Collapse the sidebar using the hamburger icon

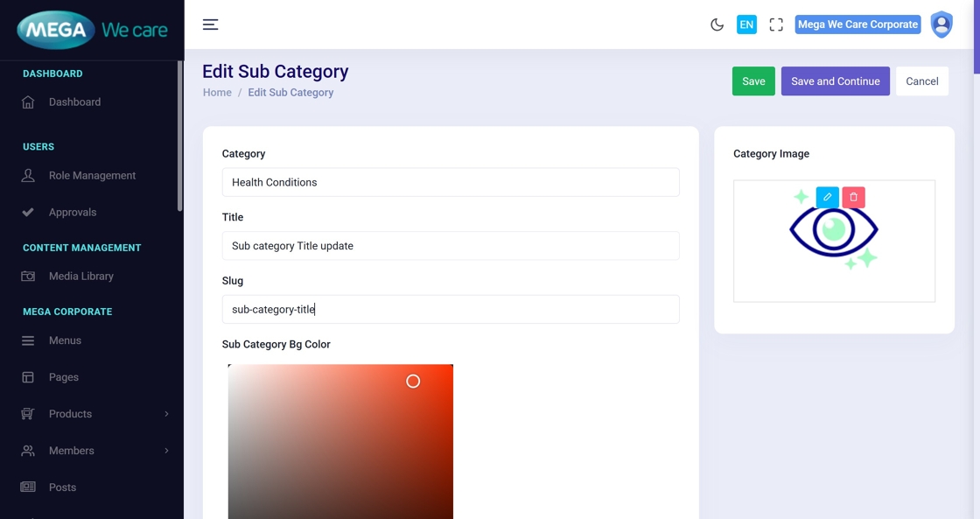210,25
